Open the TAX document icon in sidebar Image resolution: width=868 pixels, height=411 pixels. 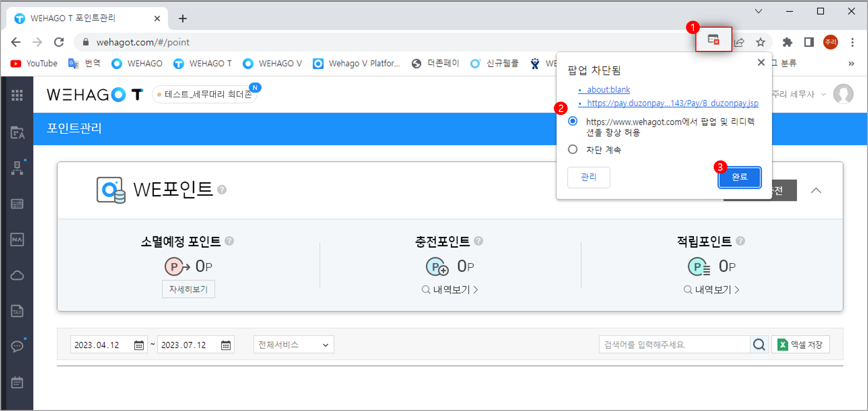click(x=17, y=311)
